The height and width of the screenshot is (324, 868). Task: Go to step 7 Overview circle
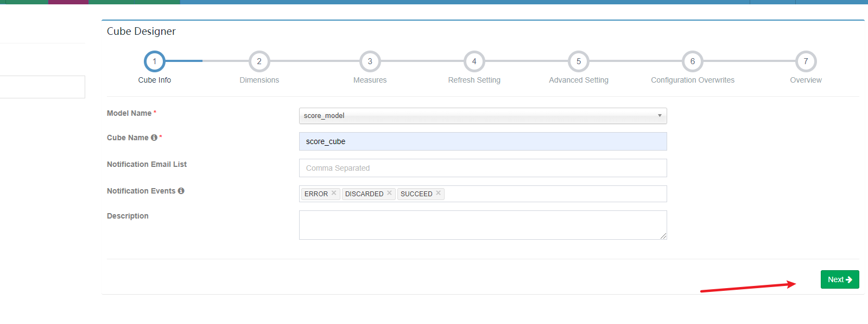[806, 61]
